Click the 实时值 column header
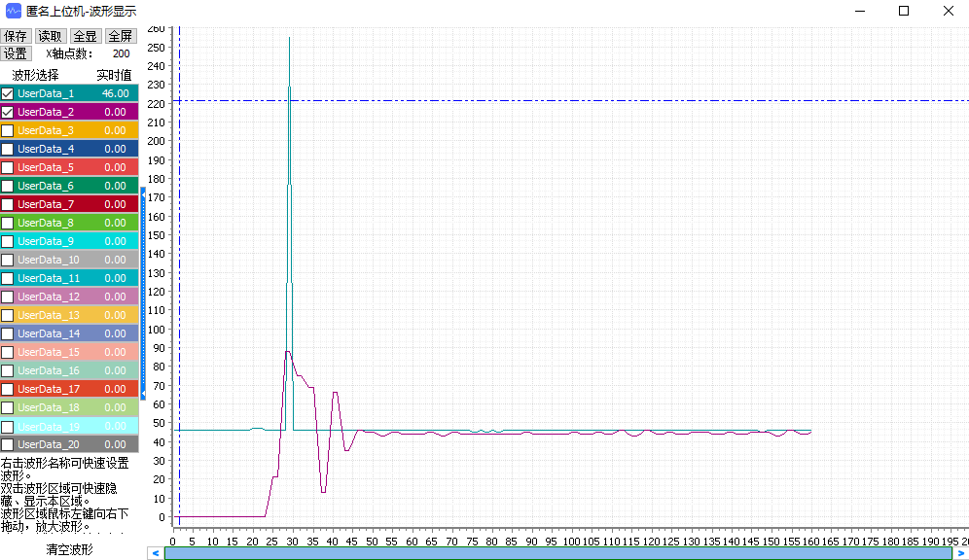 pyautogui.click(x=115, y=75)
